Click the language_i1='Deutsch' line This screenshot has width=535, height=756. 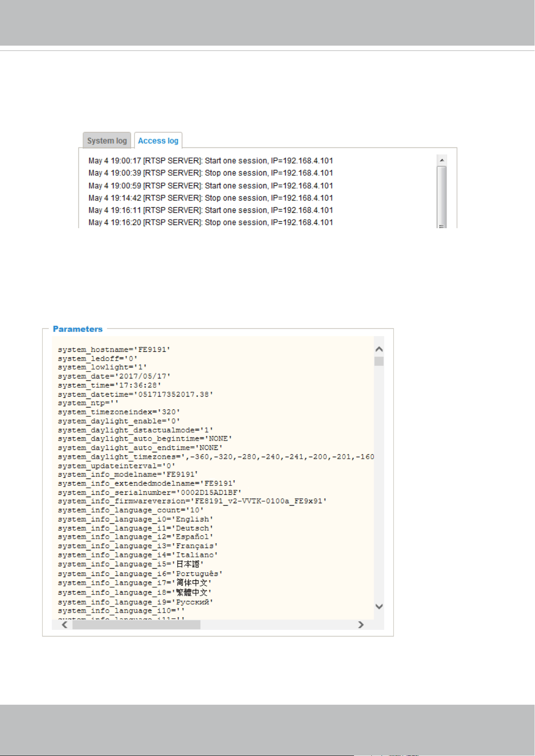coord(135,528)
